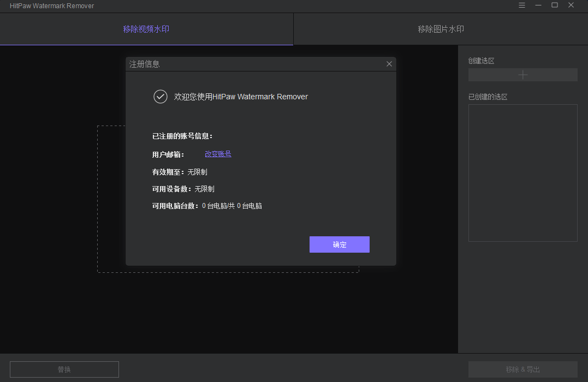Select the 0 台电脑/共 0 台电脑 text

[231, 206]
